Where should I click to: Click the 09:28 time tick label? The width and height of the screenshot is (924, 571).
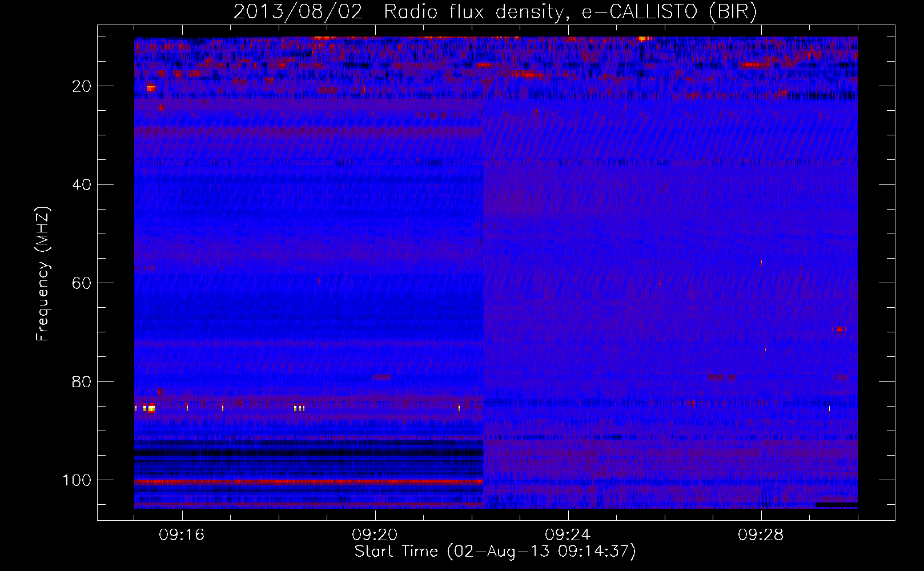(761, 535)
